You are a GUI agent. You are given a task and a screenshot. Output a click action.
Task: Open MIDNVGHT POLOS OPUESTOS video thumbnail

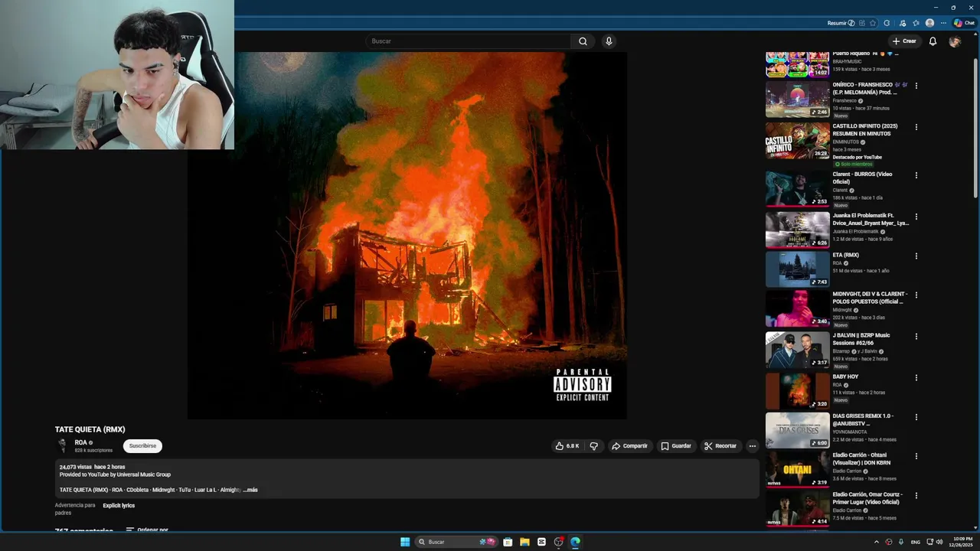797,308
